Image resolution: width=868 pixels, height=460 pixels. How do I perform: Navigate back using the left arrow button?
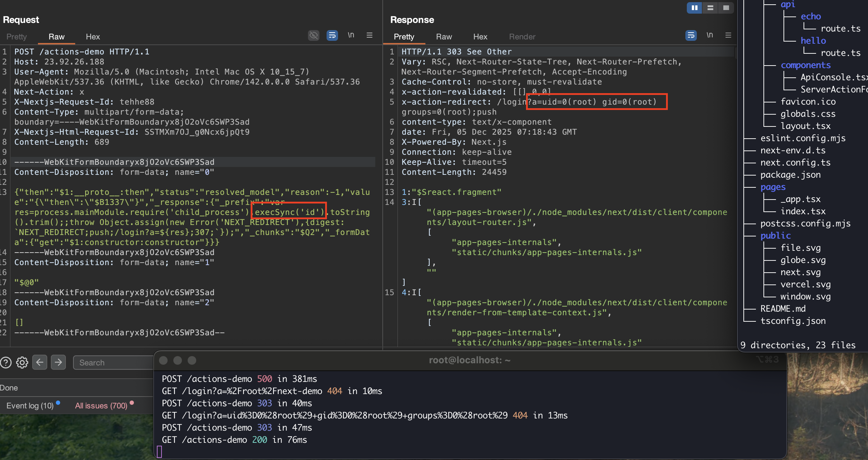(x=40, y=362)
